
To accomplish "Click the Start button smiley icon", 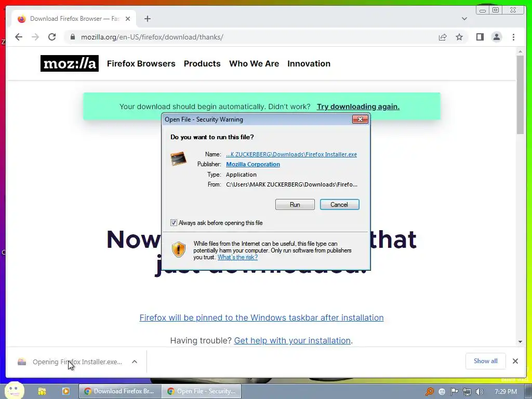I will [14, 391].
